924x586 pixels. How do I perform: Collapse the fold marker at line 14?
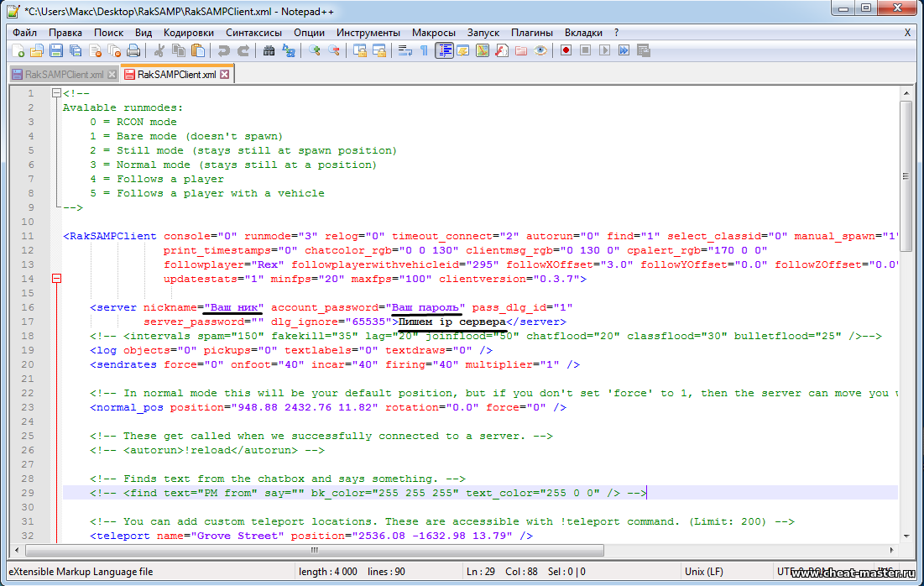point(56,279)
